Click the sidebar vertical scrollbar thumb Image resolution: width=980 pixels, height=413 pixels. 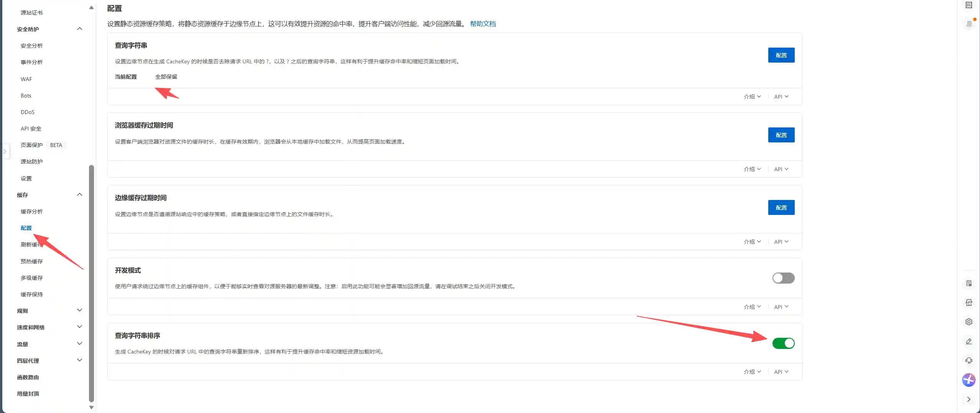point(91,283)
